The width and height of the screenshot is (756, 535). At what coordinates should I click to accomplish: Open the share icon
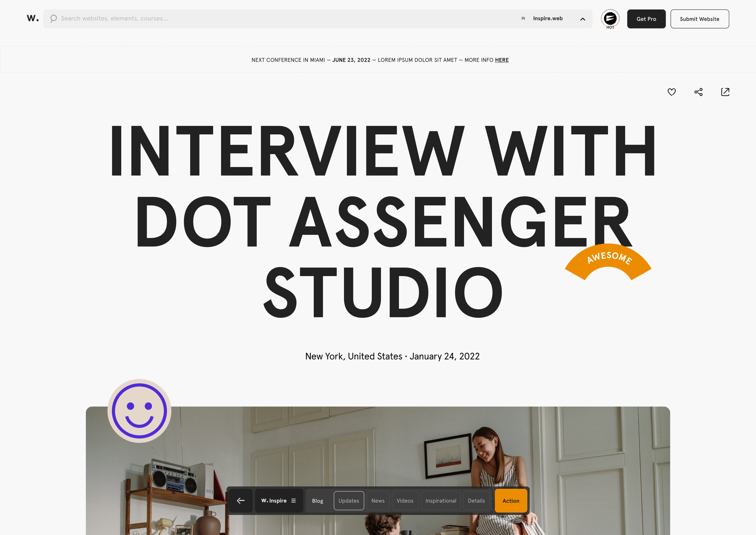point(698,92)
